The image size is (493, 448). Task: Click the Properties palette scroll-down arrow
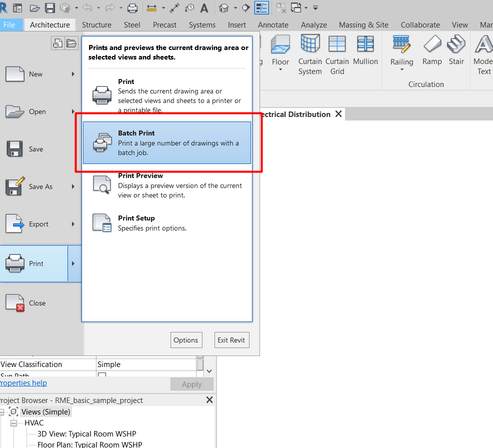pyautogui.click(x=209, y=371)
